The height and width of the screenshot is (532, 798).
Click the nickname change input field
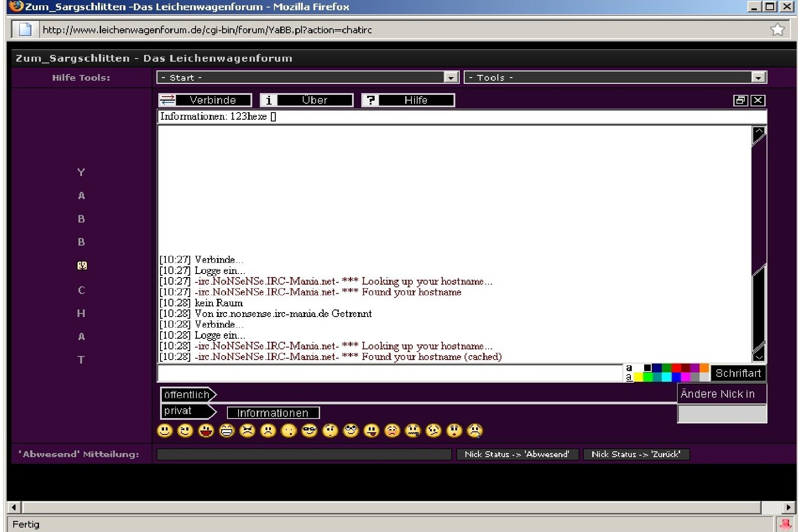(722, 414)
